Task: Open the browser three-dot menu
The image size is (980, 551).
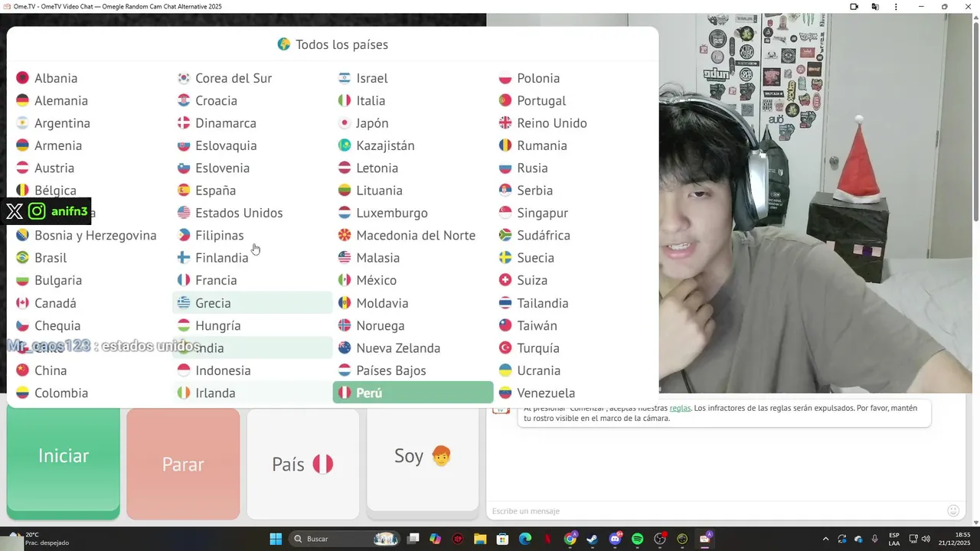Action: pyautogui.click(x=896, y=7)
